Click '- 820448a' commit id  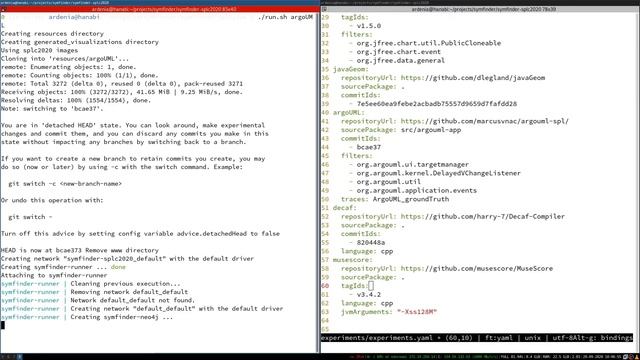pos(367,242)
